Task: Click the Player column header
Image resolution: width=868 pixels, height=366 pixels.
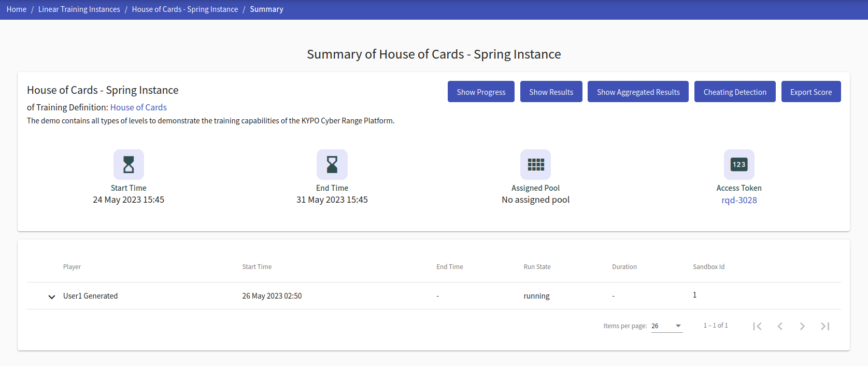Action: [72, 267]
